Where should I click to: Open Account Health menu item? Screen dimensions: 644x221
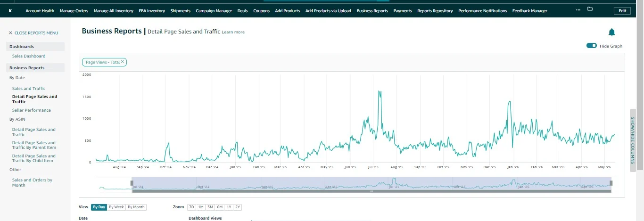coord(40,11)
